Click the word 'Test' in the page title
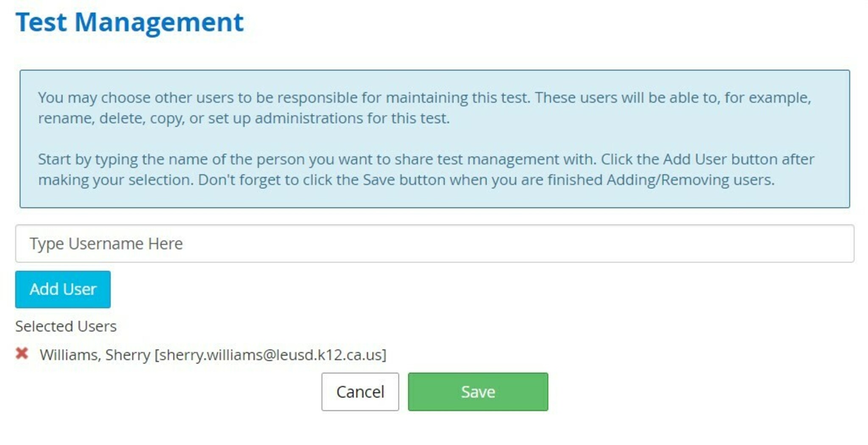 click(41, 22)
